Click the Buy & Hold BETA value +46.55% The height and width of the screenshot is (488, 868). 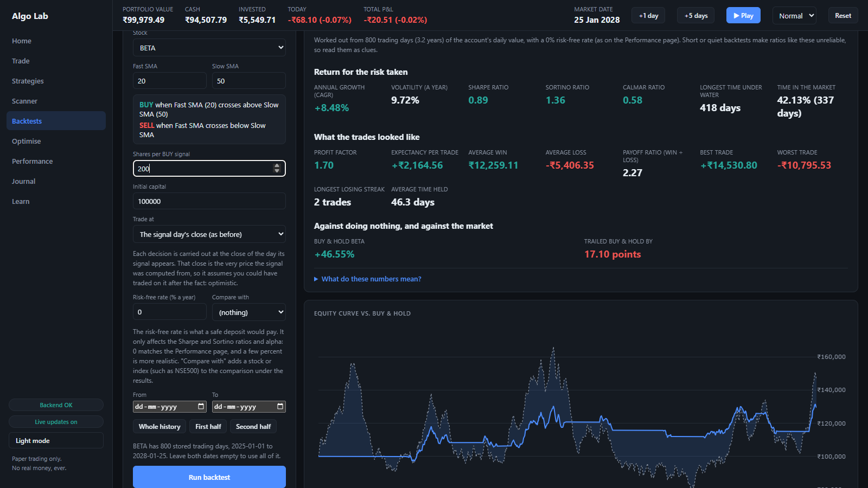click(334, 254)
